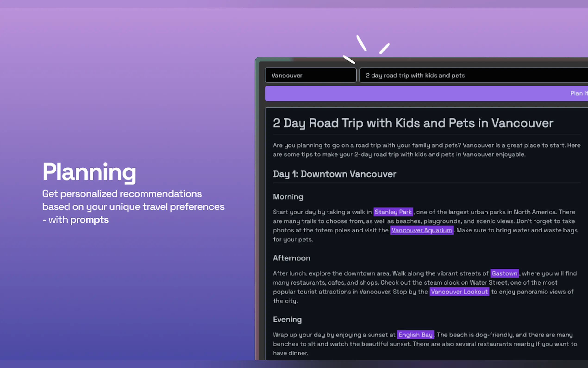Click the '2 day road trip' prompt field

coord(473,76)
